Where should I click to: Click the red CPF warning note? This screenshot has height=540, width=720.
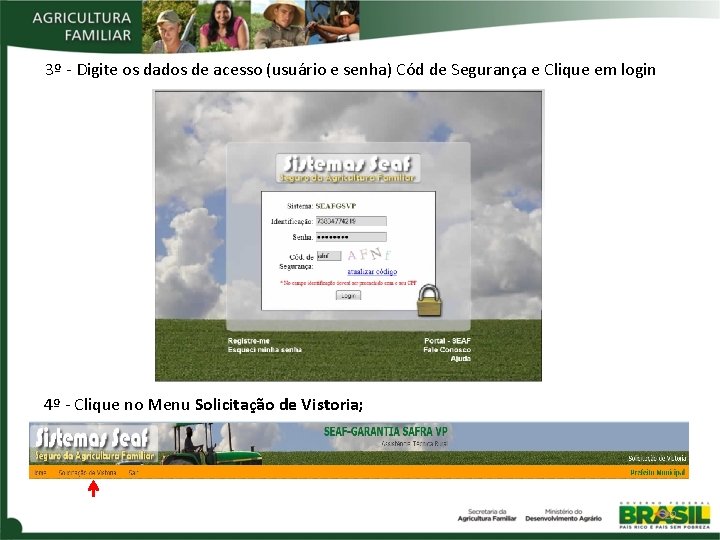coord(348,283)
